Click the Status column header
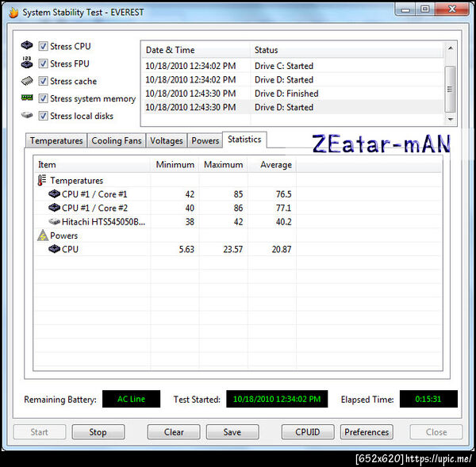Screen dimensions: 476x467 pos(347,50)
